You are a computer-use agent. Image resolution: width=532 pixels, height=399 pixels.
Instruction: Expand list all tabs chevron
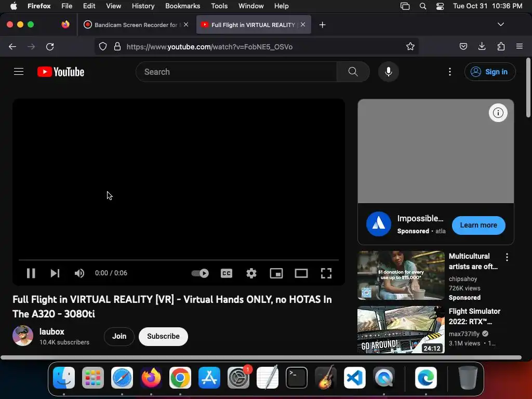pos(500,24)
